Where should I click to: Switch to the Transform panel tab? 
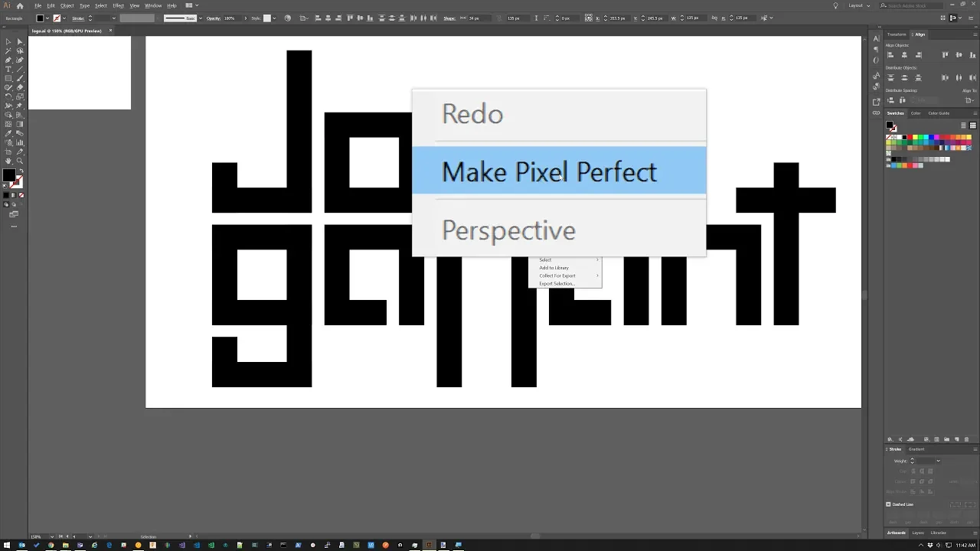[897, 34]
